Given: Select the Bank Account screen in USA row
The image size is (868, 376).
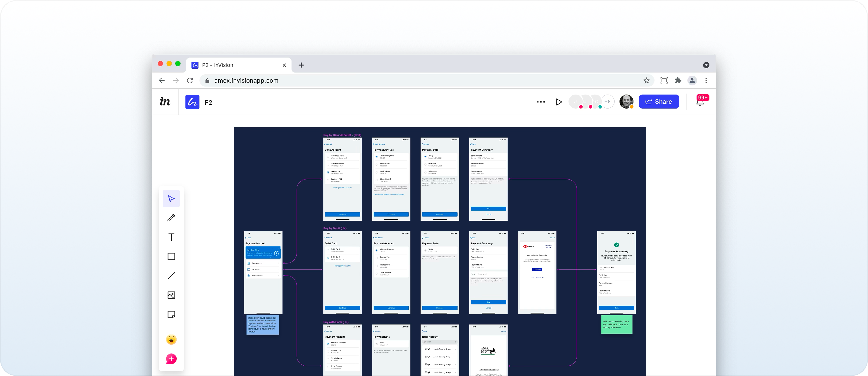Looking at the screenshot, I should point(342,179).
